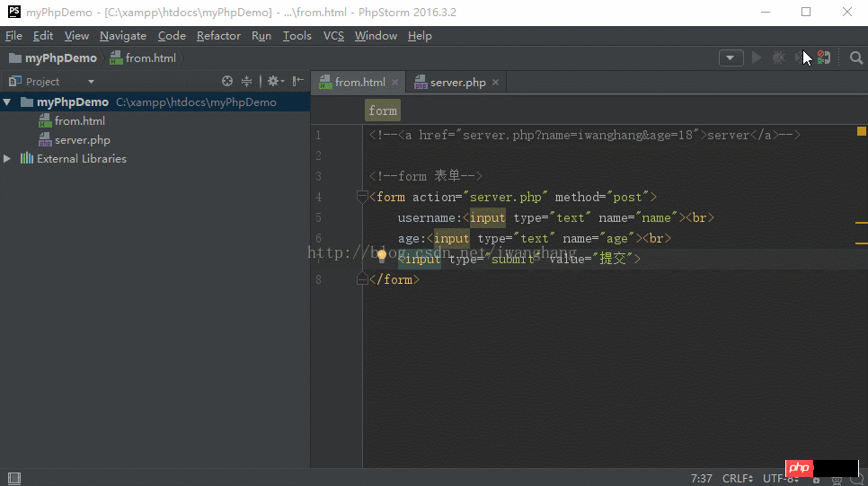The width and height of the screenshot is (868, 486).
Task: Open the Refactor menu
Action: tap(218, 36)
